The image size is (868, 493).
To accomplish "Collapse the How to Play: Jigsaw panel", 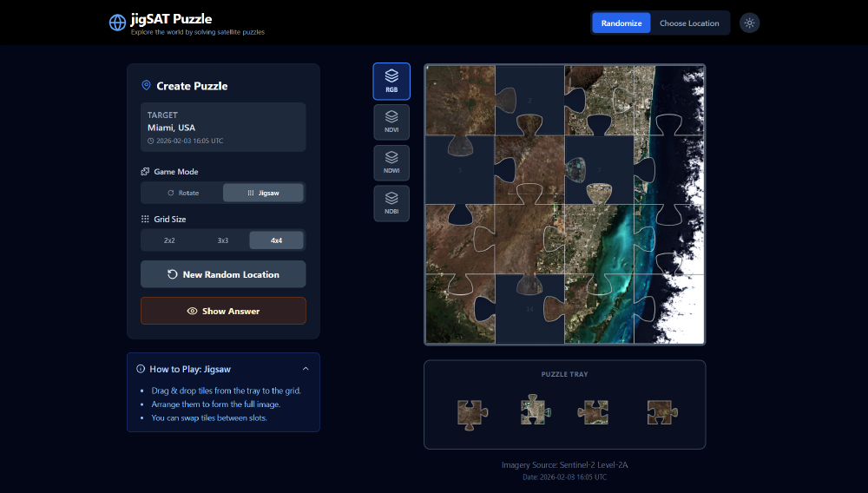I will click(x=306, y=369).
